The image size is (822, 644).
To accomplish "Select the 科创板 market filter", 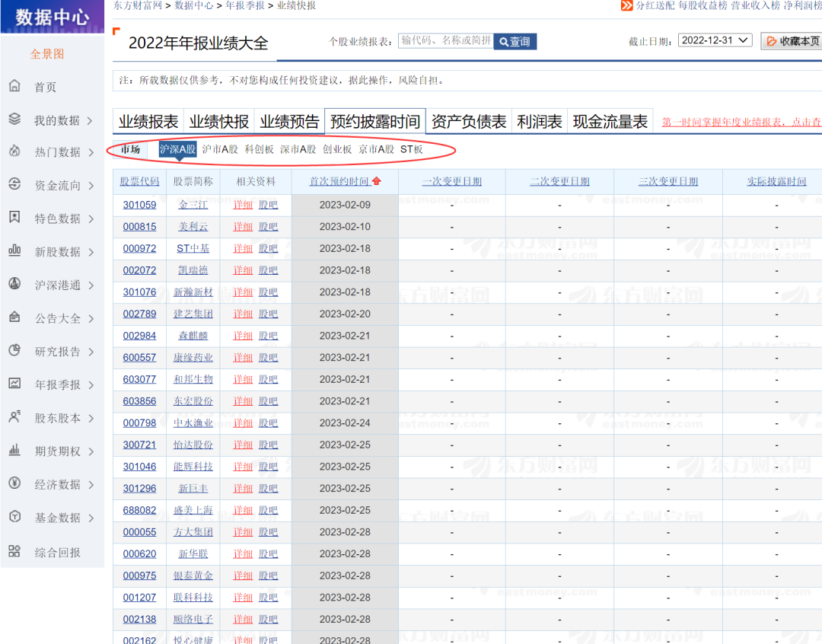I will pos(259,149).
